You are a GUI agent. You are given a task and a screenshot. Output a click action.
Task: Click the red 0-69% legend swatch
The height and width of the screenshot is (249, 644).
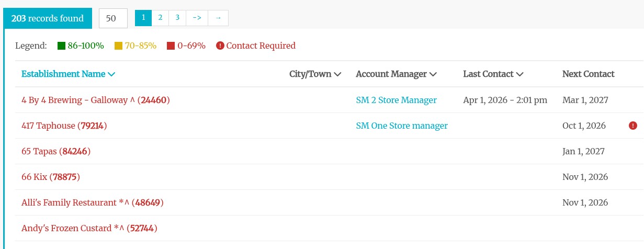[x=171, y=46]
